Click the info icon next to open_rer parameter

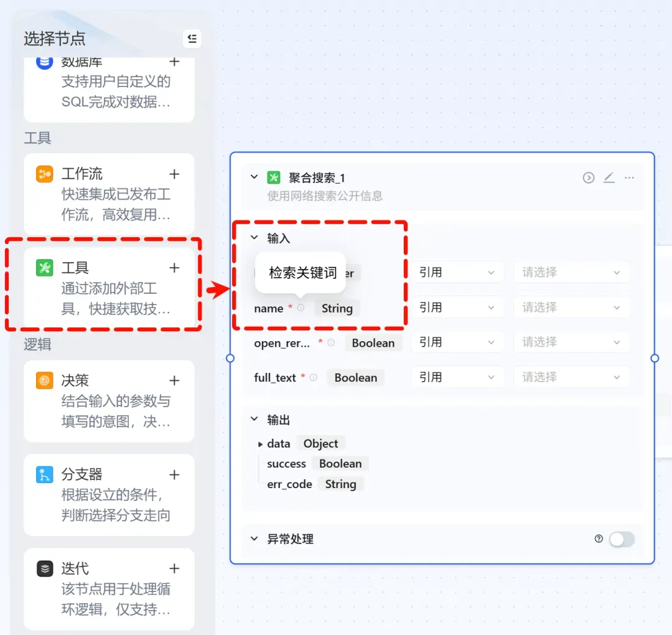click(331, 342)
